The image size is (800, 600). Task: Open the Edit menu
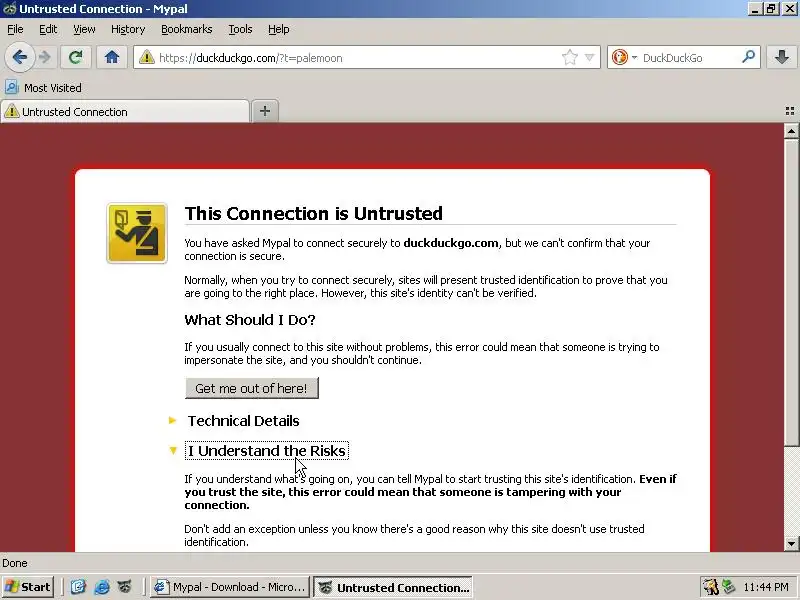tap(48, 30)
